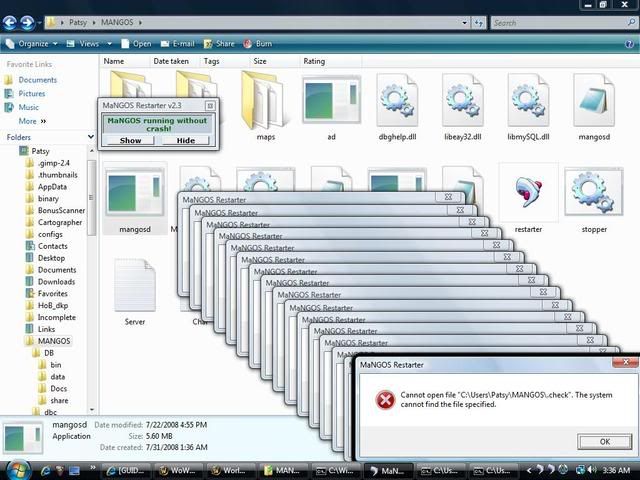640x480 pixels.
Task: Select the mangosd notepad file icon
Action: (x=594, y=100)
